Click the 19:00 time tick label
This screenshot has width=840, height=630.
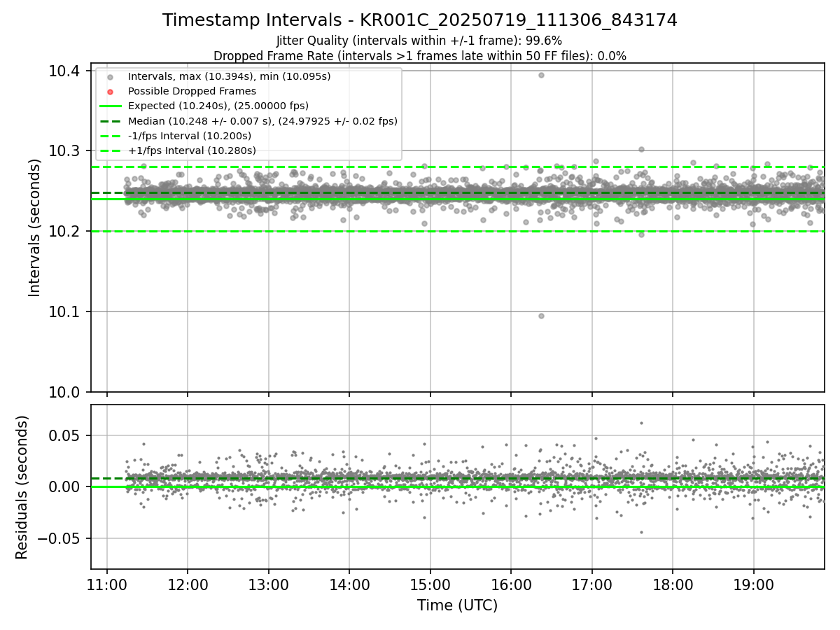tap(754, 584)
